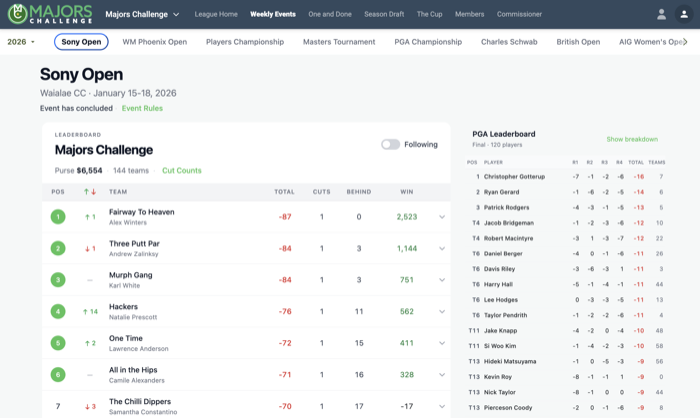Click the Murph Gang team name

(131, 275)
